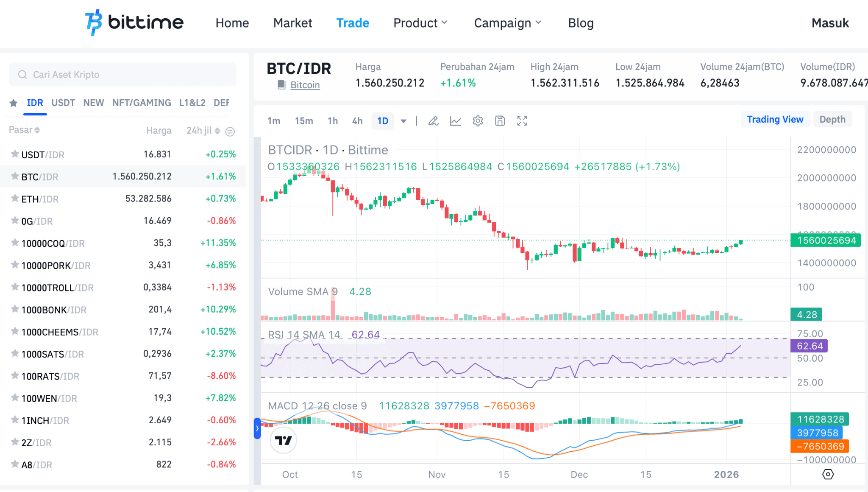Expand the Product menu dropdown

pos(420,23)
